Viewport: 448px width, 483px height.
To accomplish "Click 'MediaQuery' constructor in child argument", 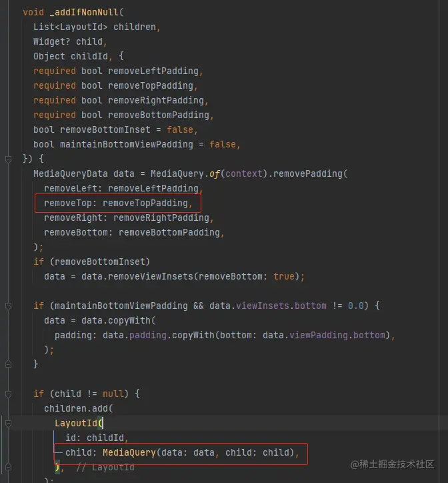I will click(x=129, y=452).
